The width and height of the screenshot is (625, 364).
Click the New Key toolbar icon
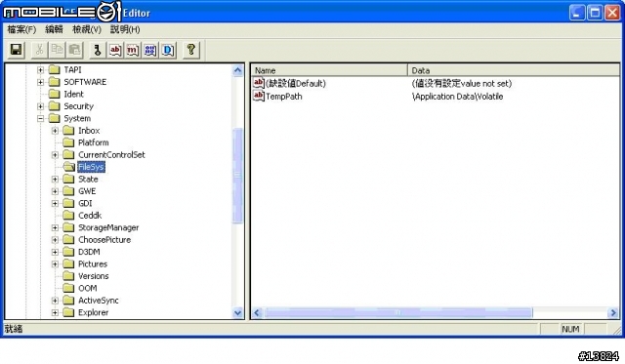[98, 50]
